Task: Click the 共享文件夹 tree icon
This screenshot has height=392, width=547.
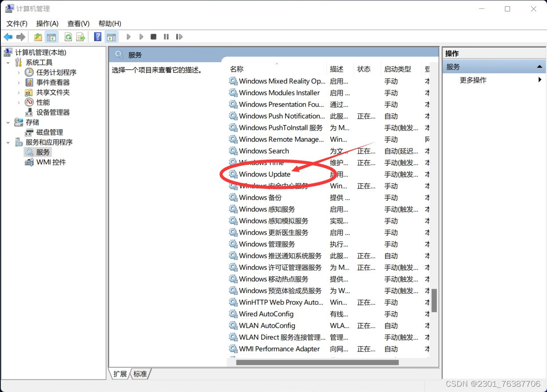Action: (29, 92)
